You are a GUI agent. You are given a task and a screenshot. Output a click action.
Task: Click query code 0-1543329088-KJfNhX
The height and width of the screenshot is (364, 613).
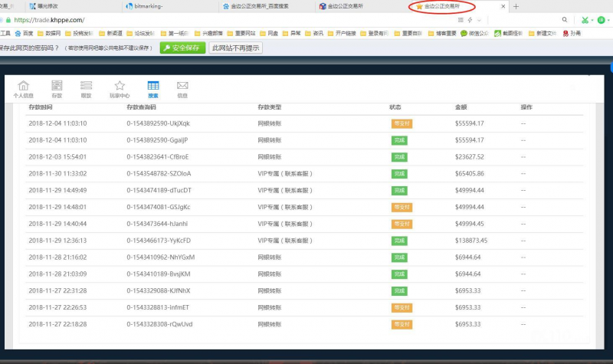(x=159, y=291)
